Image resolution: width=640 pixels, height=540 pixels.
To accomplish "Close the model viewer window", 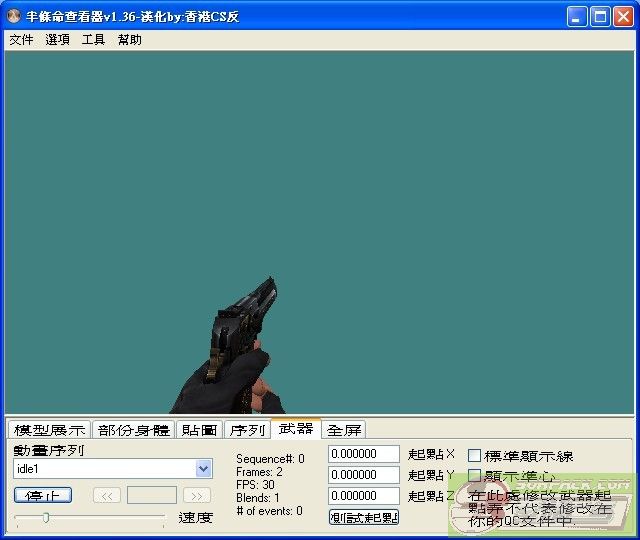I will 623,17.
